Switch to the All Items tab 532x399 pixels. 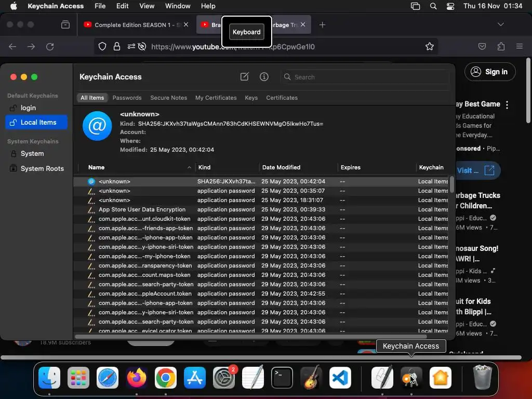pos(92,98)
